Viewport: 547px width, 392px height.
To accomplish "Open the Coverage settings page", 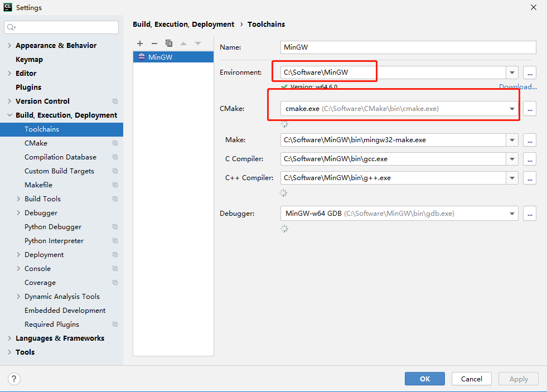I will tap(40, 283).
